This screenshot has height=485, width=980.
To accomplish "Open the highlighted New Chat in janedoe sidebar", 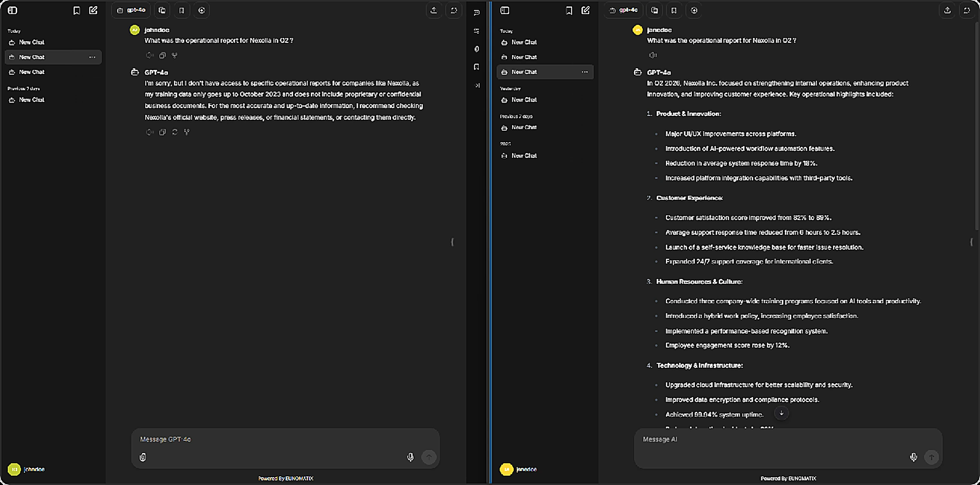I will coord(545,72).
